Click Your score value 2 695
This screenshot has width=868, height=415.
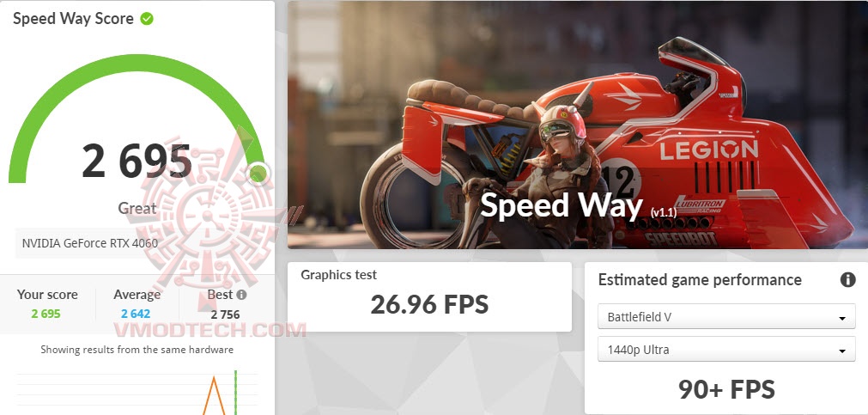[46, 314]
